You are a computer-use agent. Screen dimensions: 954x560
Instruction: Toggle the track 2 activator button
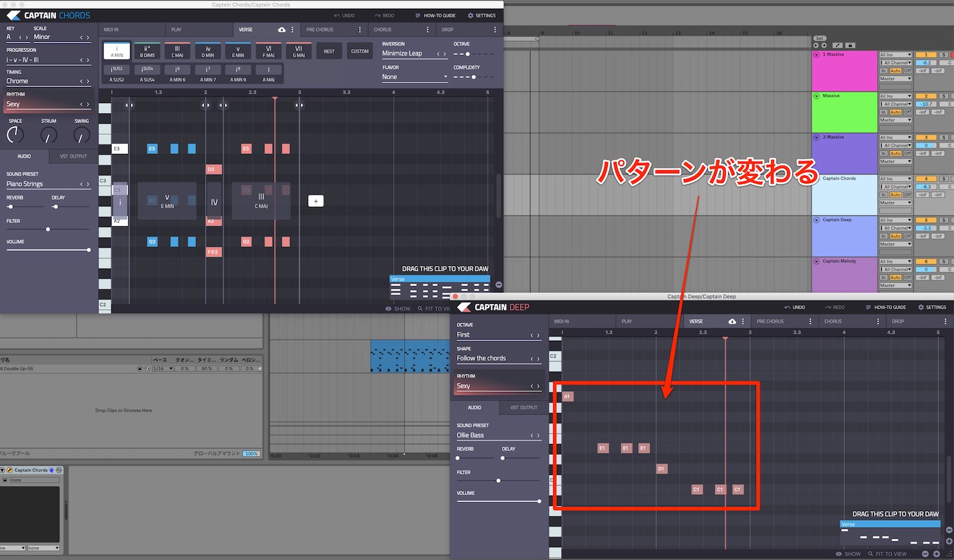coord(926,96)
